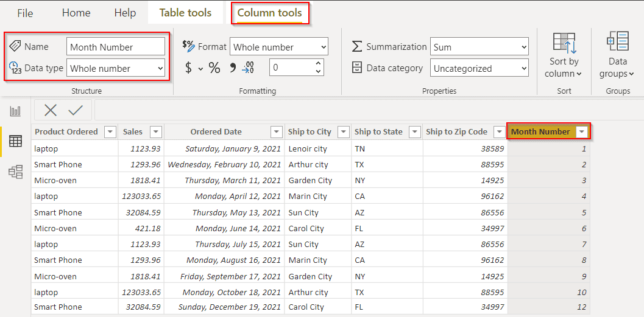The width and height of the screenshot is (644, 317).
Task: Switch to the Table tools tab
Action: (186, 13)
